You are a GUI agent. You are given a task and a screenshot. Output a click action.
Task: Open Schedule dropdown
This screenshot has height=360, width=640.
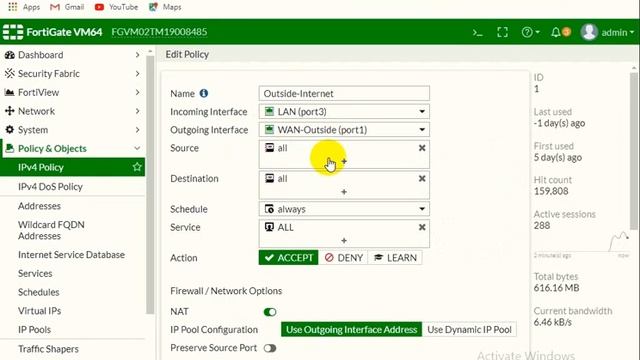[x=344, y=209]
